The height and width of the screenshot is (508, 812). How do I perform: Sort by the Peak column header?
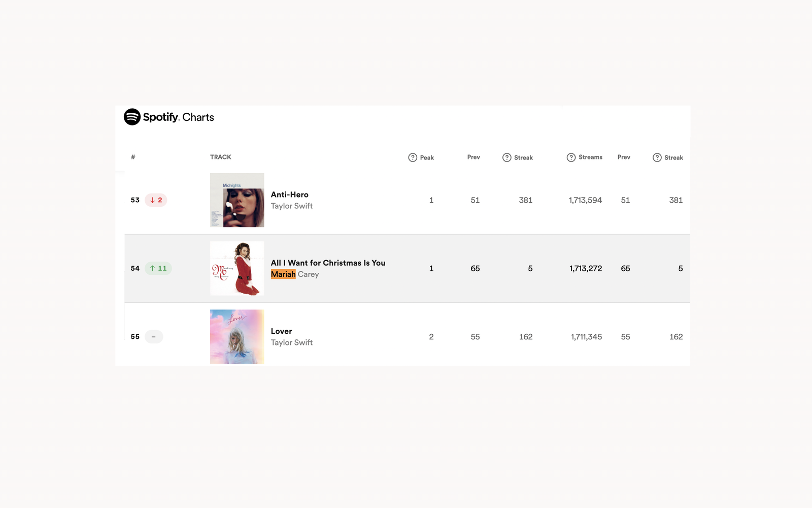pyautogui.click(x=427, y=157)
